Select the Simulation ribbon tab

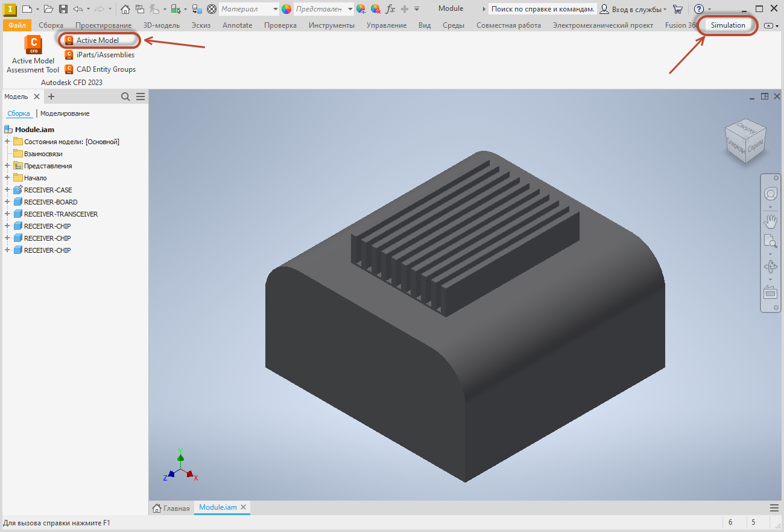tap(728, 25)
